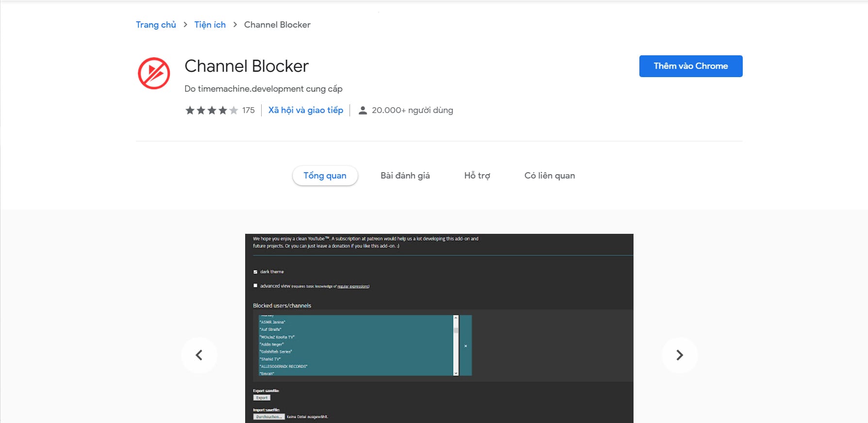
Task: Open the Hỗ trợ tab
Action: [477, 176]
